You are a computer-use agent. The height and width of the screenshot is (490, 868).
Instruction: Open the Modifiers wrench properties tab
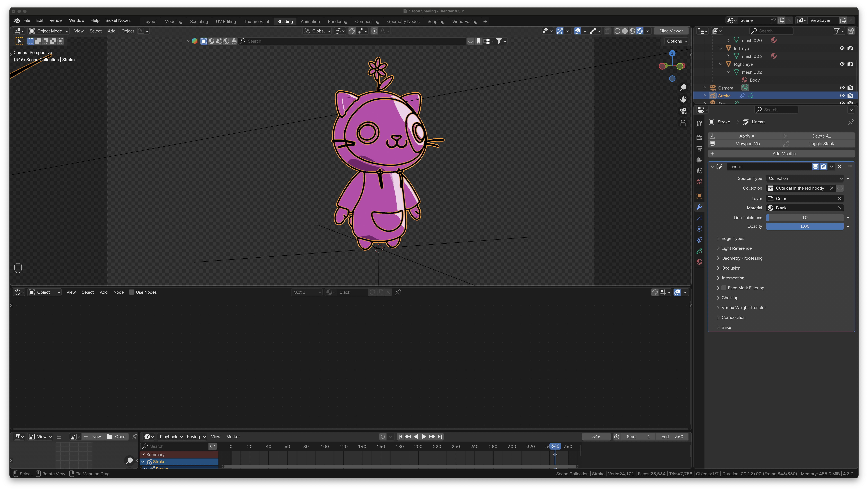pos(699,207)
